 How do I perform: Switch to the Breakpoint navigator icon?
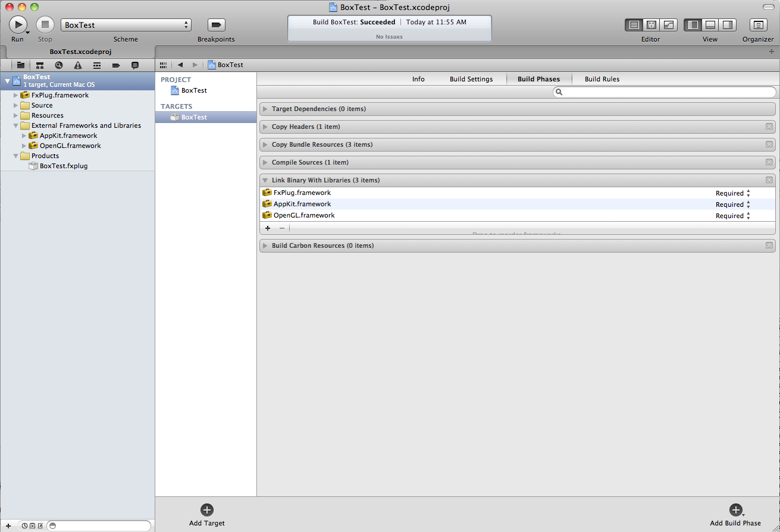(x=116, y=65)
